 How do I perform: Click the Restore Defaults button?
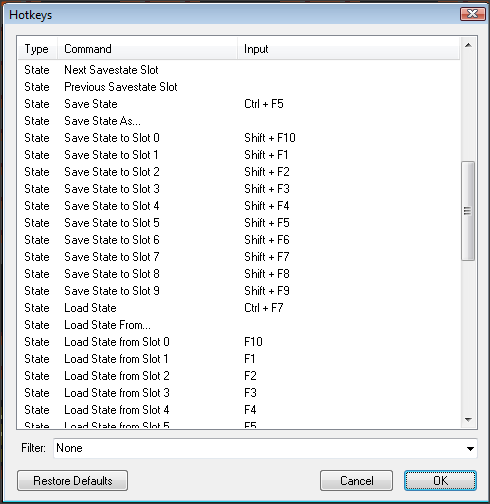72,481
